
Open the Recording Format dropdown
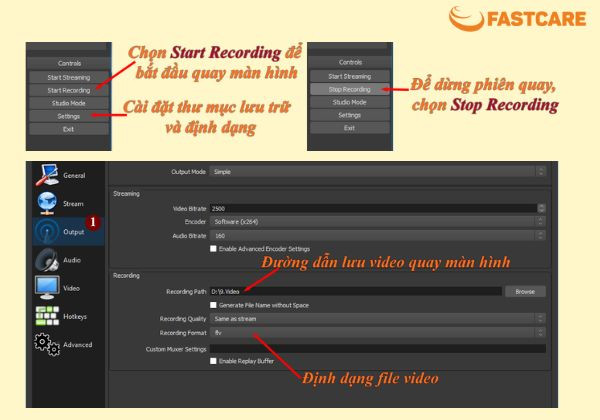(377, 333)
